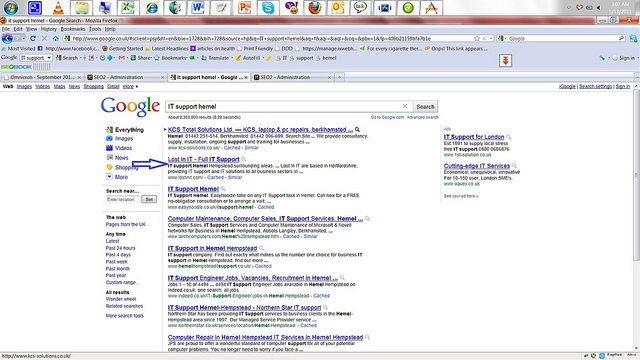Click the Skype icon beside the search bar

click(x=633, y=38)
